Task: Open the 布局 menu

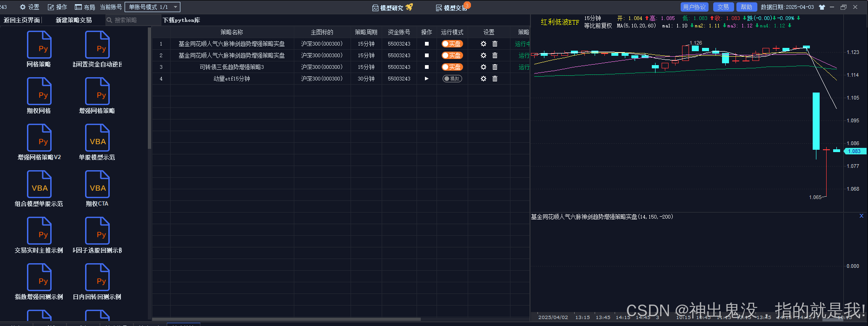Action: click(x=85, y=7)
